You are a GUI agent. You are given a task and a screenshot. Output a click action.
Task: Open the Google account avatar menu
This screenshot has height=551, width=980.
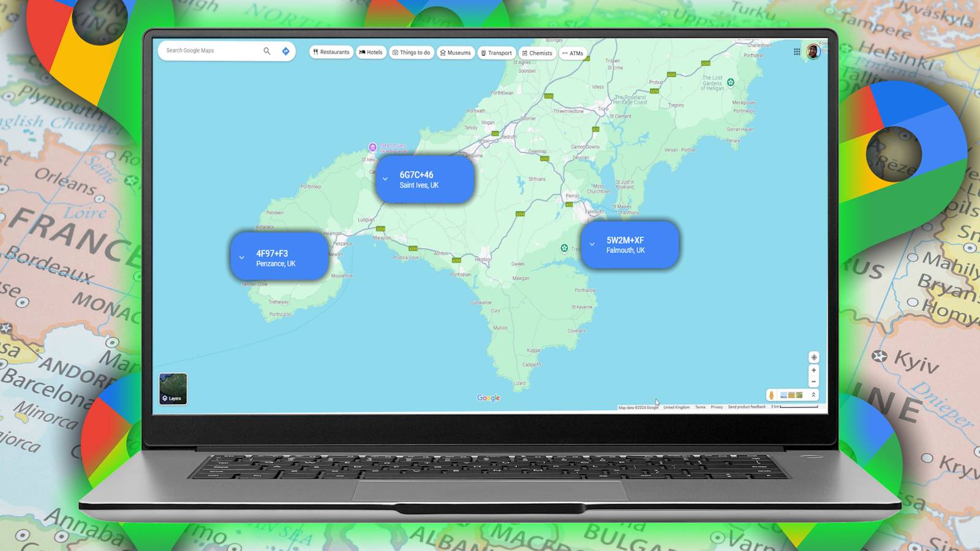(x=813, y=51)
